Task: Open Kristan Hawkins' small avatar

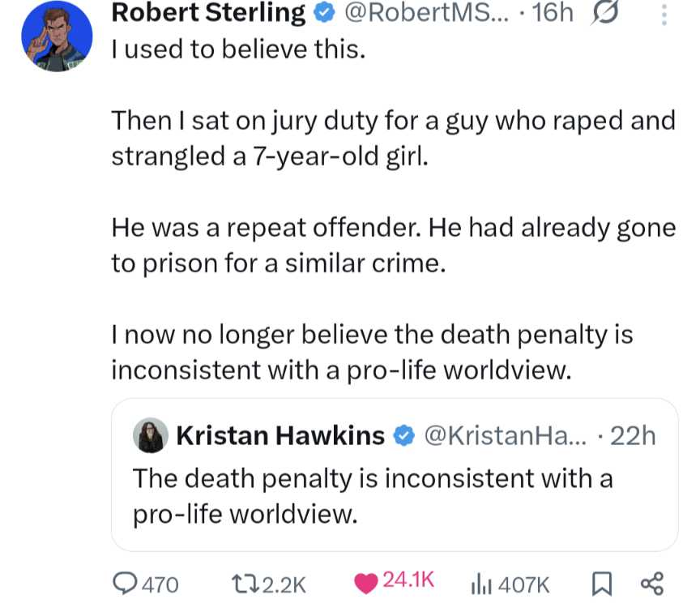Action: click(151, 435)
